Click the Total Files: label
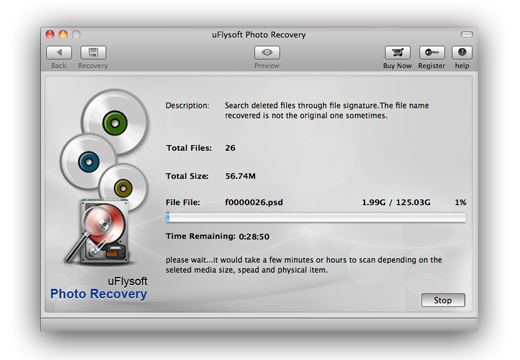This screenshot has width=520, height=360. point(189,148)
